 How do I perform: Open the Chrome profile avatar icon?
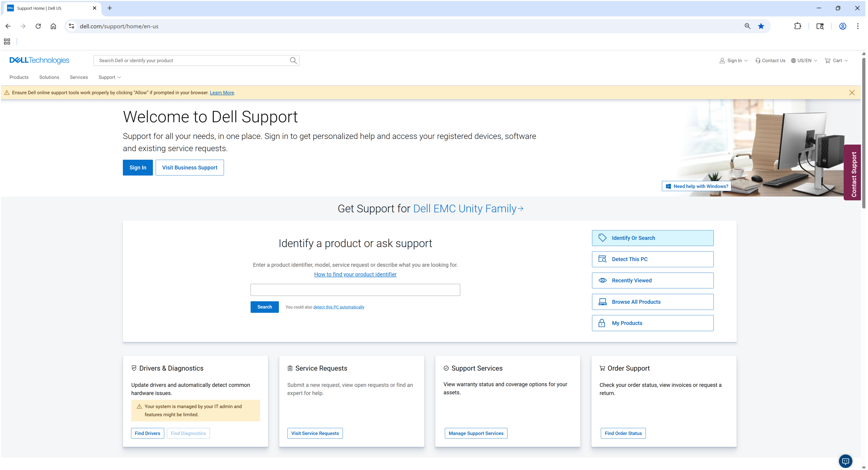[842, 26]
